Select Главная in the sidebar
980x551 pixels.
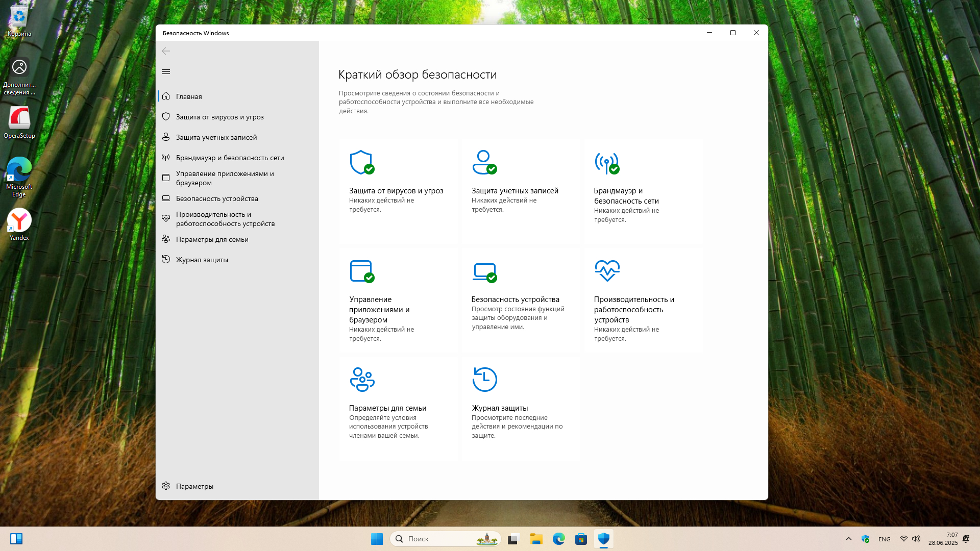pos(189,96)
